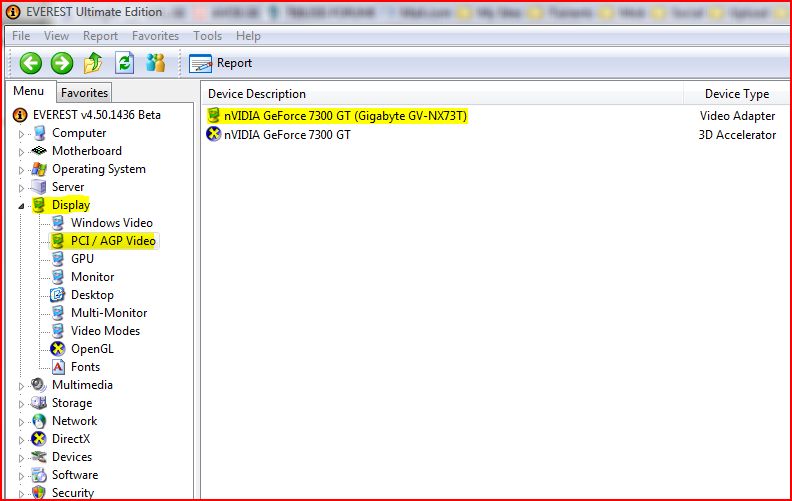Click the OpenGL X icon

pyautogui.click(x=58, y=348)
